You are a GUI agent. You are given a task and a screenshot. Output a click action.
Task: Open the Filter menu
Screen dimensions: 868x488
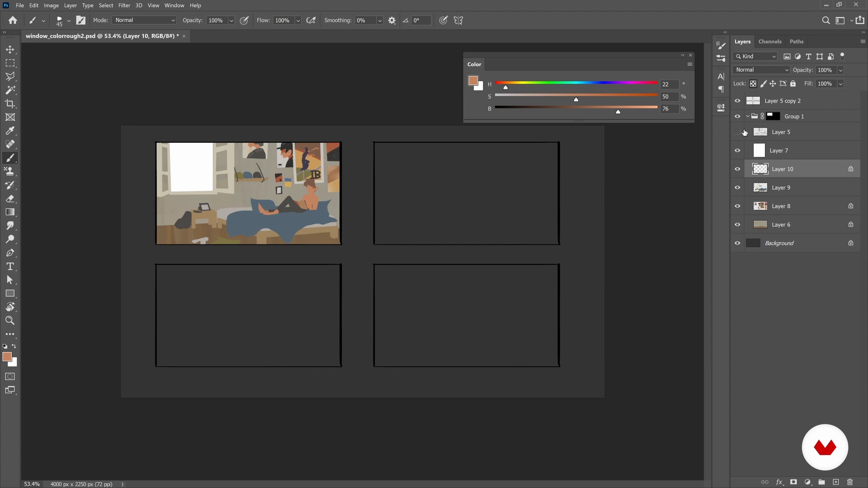tap(124, 5)
